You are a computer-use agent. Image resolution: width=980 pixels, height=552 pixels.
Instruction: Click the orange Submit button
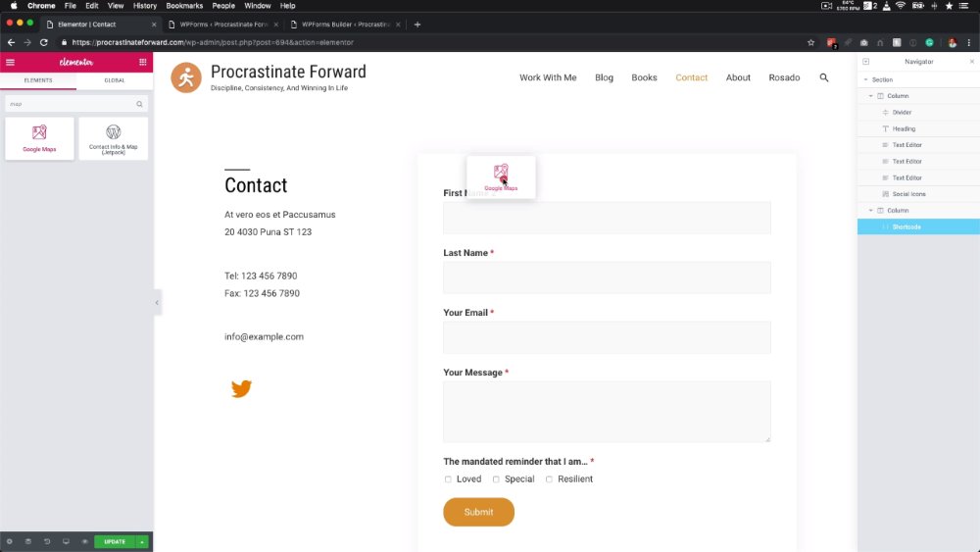click(x=479, y=512)
